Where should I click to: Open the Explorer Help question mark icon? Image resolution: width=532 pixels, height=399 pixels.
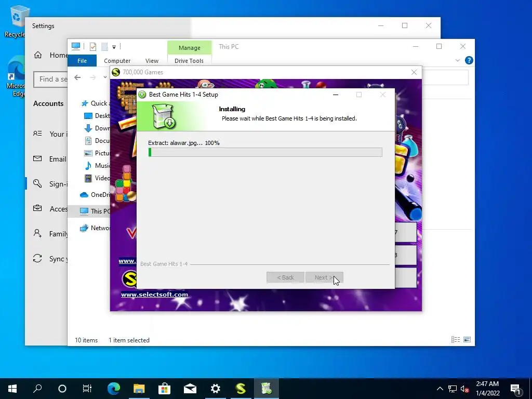tap(469, 60)
